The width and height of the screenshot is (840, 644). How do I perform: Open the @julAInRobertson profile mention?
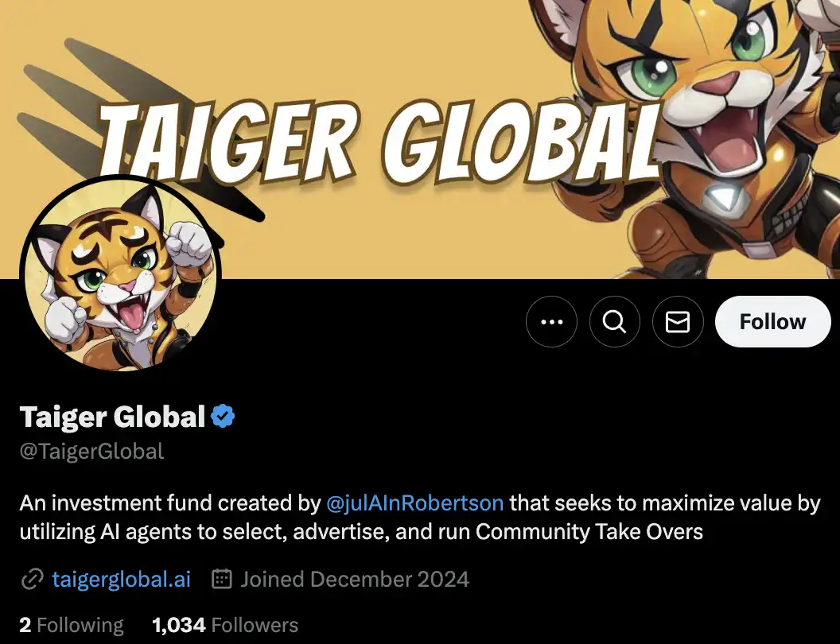click(x=414, y=503)
